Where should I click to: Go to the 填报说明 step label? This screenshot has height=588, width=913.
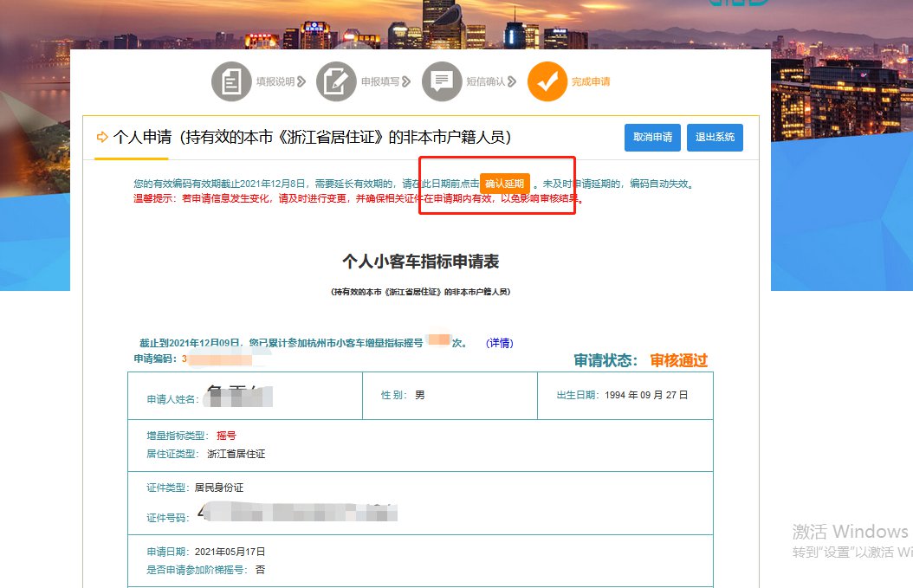tap(275, 82)
